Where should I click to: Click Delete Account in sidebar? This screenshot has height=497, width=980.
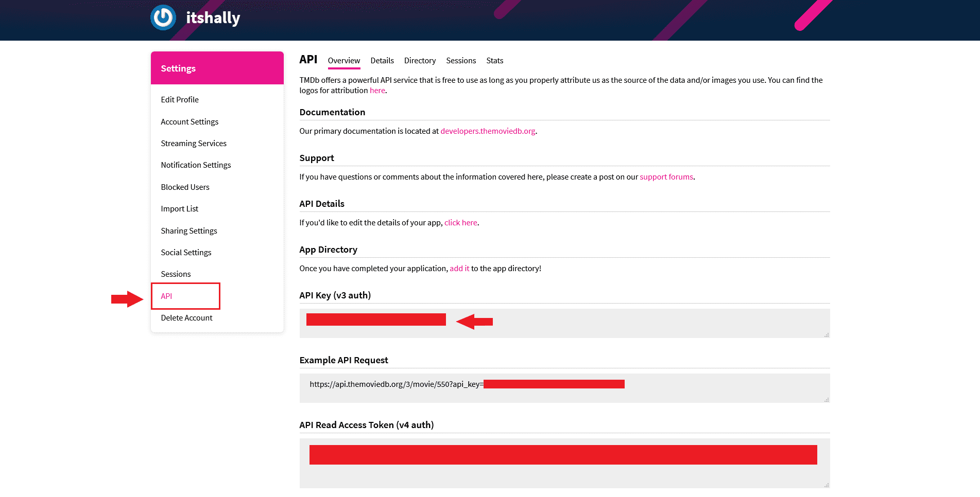pyautogui.click(x=186, y=318)
